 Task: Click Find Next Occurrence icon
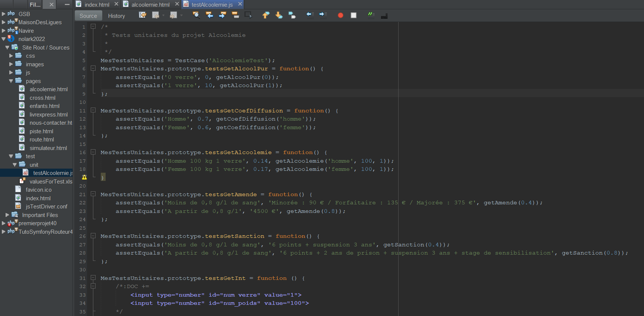[222, 15]
